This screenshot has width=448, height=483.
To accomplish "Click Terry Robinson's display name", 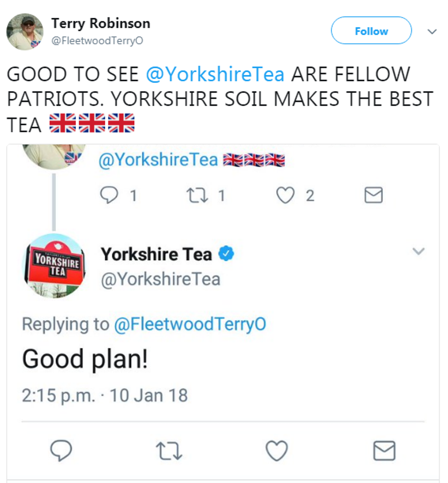I will pos(101,24).
